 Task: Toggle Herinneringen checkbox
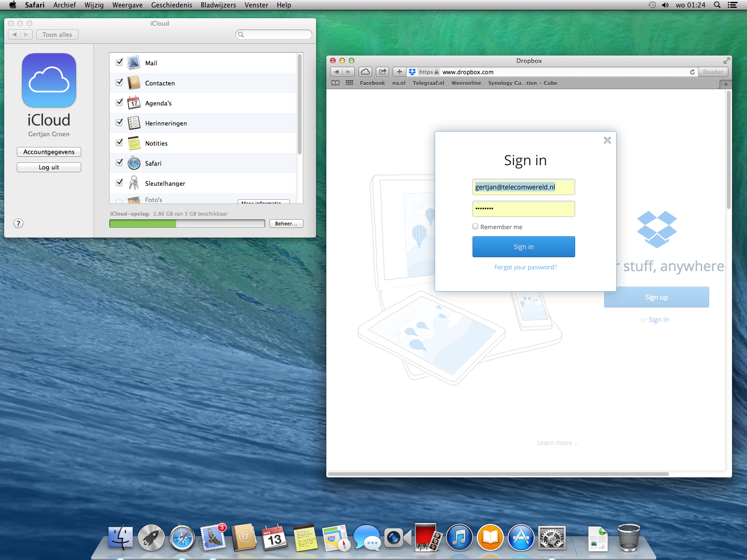[120, 122]
